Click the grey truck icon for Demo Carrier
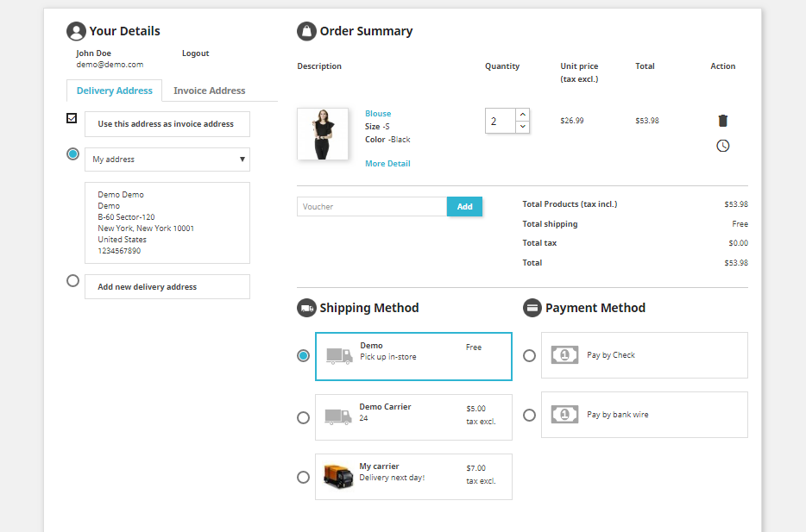This screenshot has width=806, height=532. pos(337,416)
